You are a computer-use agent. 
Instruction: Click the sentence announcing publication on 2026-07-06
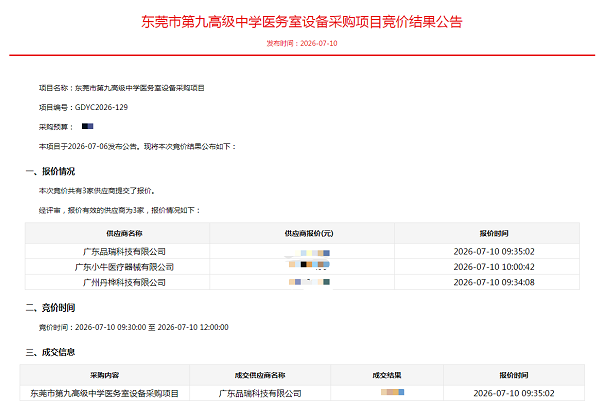pos(137,147)
